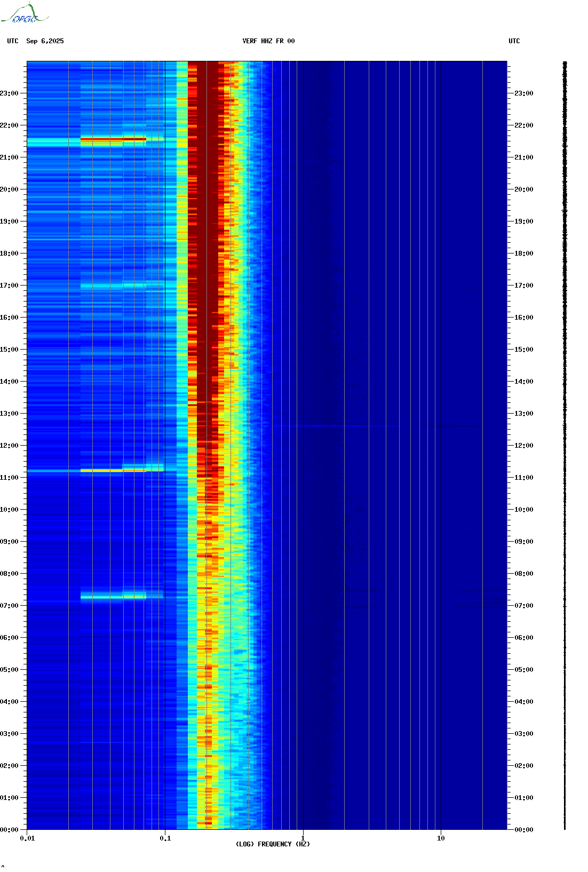The image size is (588, 872).
Task: Click 09:00 on the right time axis
Action: tap(524, 542)
